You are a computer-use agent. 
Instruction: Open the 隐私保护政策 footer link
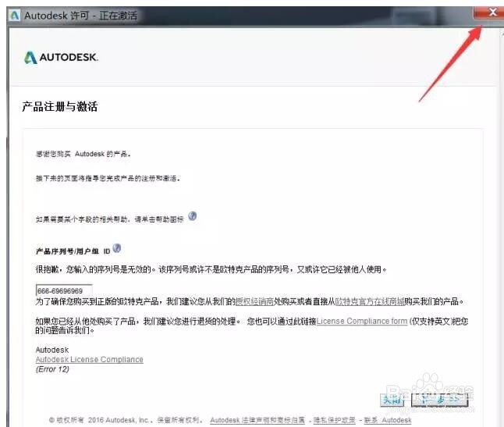[x=334, y=420]
